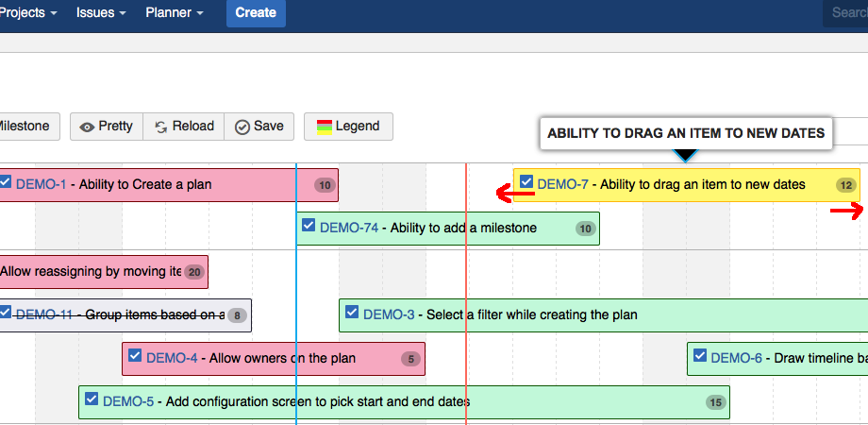Click the 15 badge on DEMO-5

tap(716, 402)
